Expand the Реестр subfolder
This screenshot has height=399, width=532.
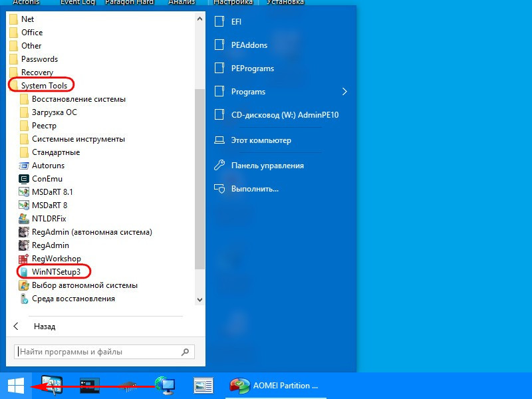click(x=38, y=126)
